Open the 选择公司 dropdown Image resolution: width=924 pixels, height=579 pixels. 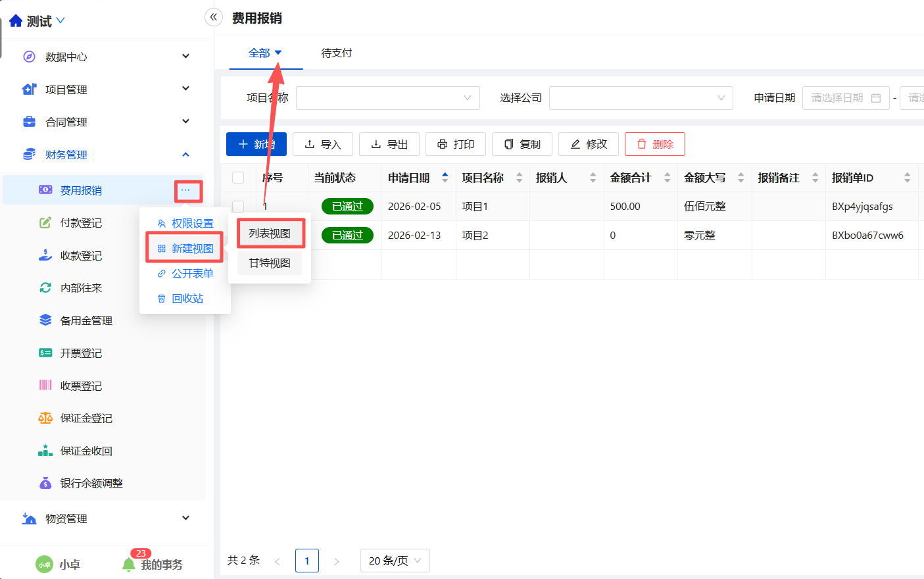tap(641, 98)
